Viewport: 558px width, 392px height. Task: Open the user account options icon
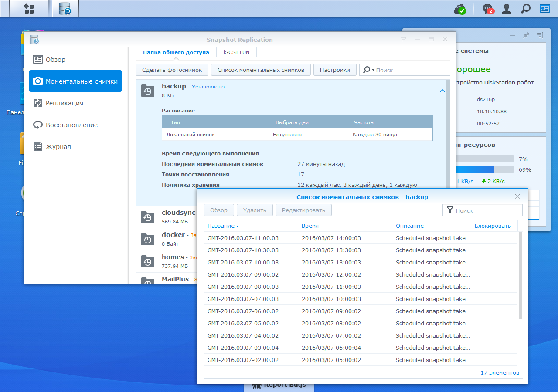[507, 9]
